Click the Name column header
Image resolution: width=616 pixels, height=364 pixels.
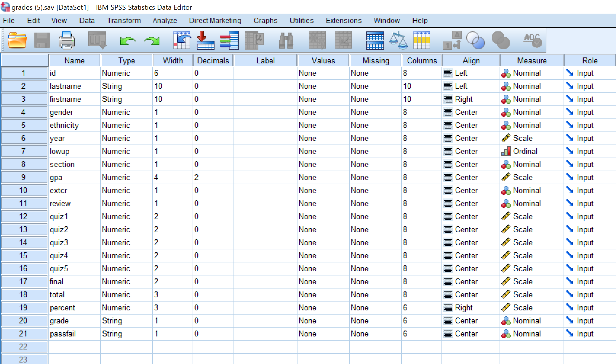(x=74, y=60)
